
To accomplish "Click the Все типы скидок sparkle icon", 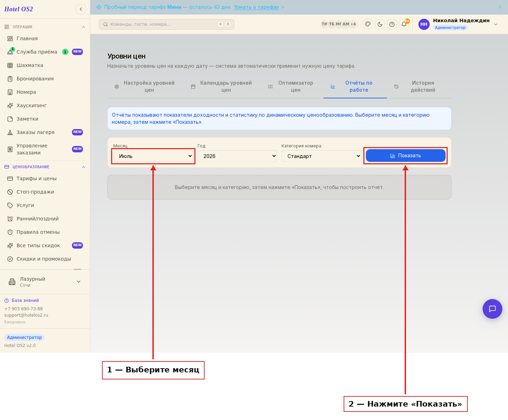I will [x=10, y=245].
